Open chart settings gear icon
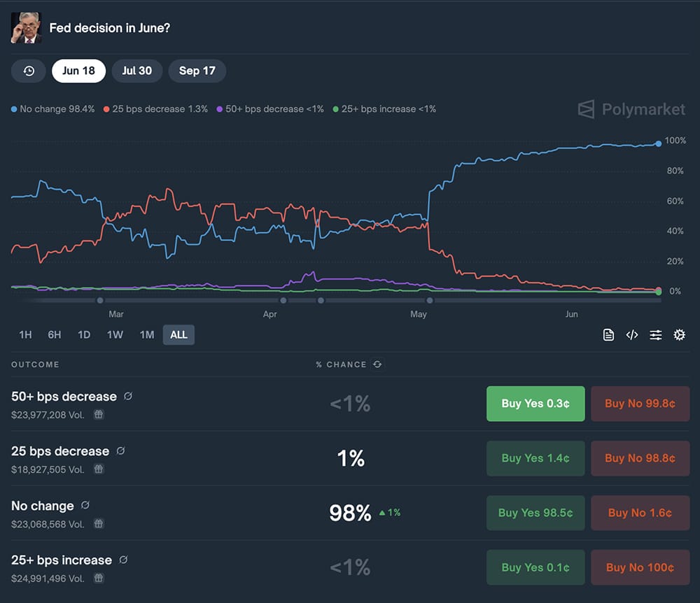 click(x=680, y=335)
